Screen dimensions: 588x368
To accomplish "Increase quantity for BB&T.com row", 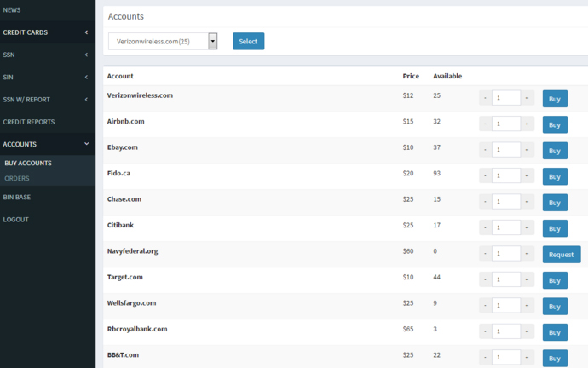I will [527, 357].
